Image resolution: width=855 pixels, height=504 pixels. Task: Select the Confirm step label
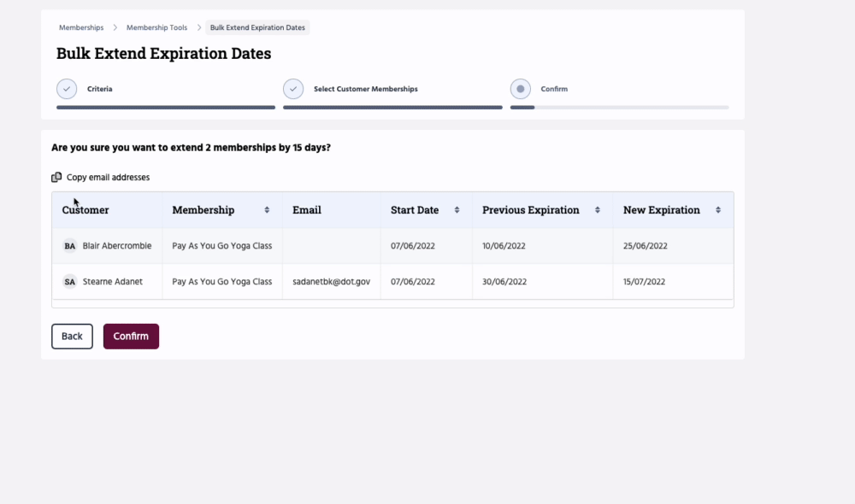(x=554, y=89)
